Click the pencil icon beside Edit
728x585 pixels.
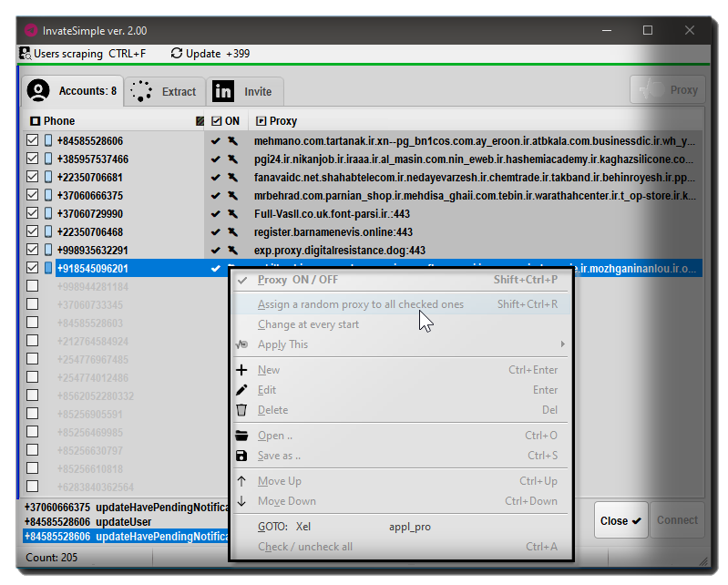pos(241,390)
